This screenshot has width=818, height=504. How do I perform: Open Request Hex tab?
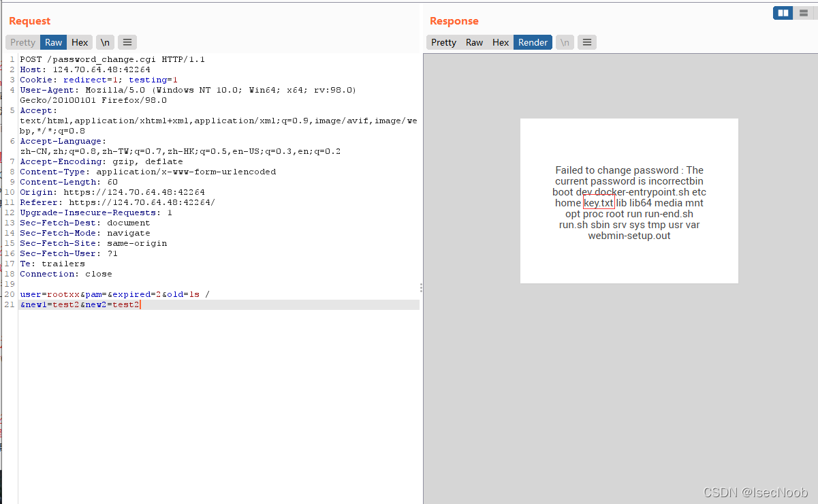[80, 42]
